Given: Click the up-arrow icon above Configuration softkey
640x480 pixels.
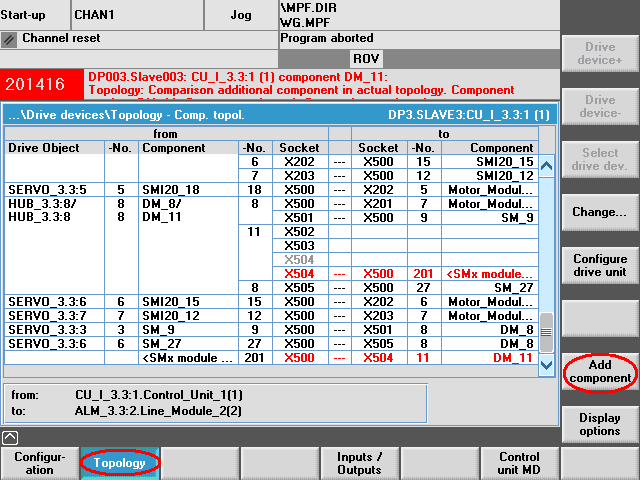Looking at the screenshot, I should click(x=10, y=438).
